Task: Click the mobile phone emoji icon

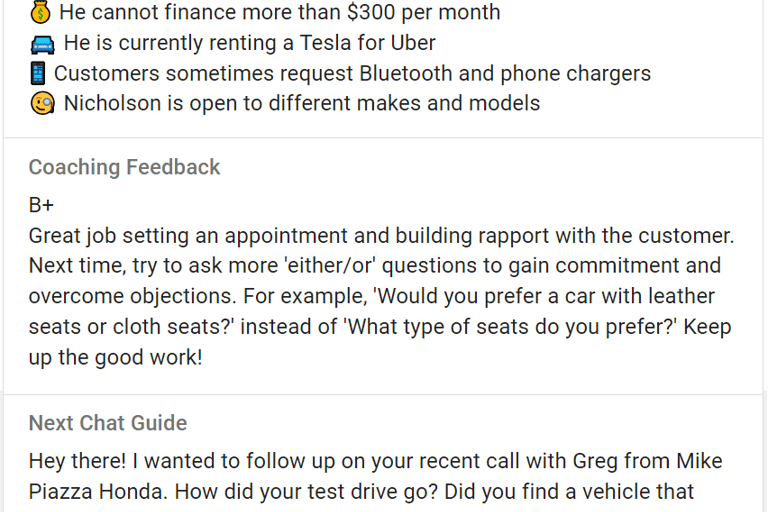Action: 38,73
